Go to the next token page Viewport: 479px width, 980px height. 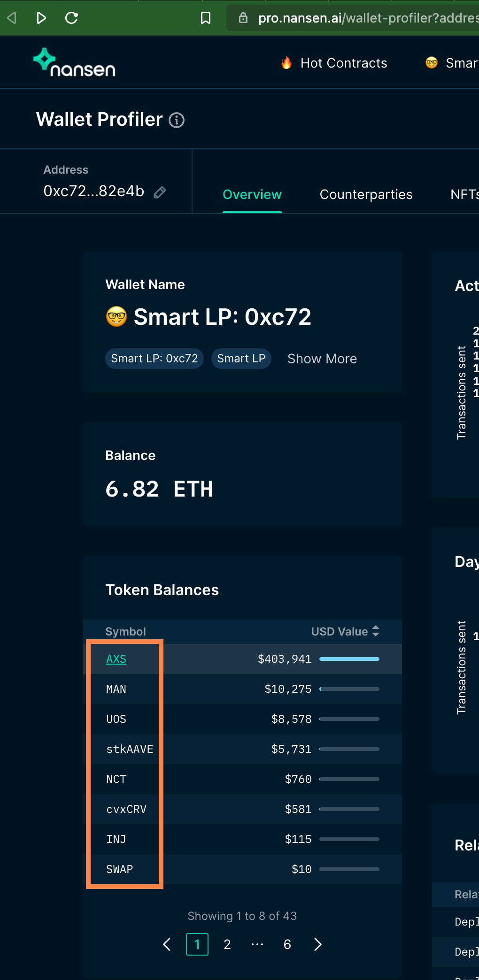(318, 944)
